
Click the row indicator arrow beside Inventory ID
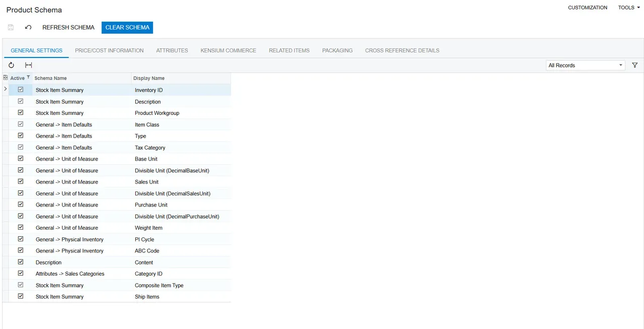[x=6, y=89]
